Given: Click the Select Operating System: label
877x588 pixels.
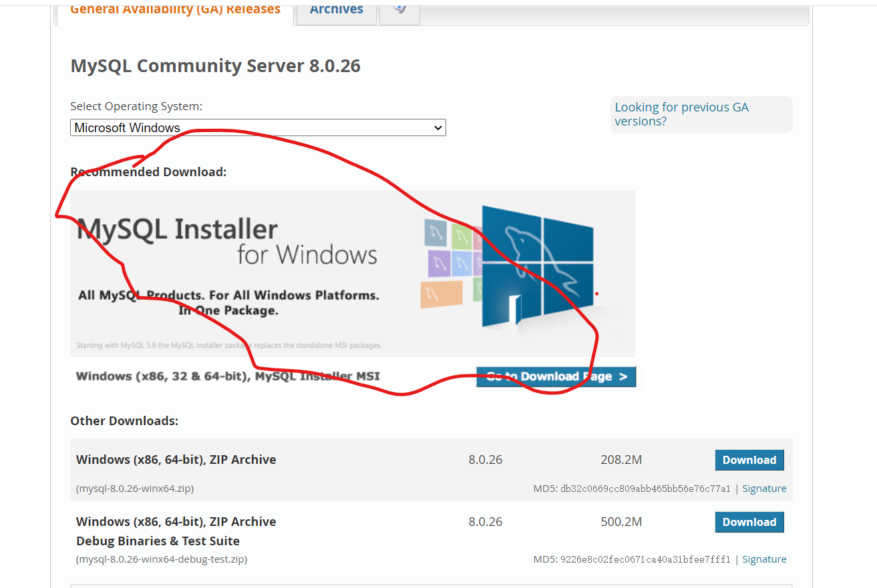Looking at the screenshot, I should coord(136,106).
